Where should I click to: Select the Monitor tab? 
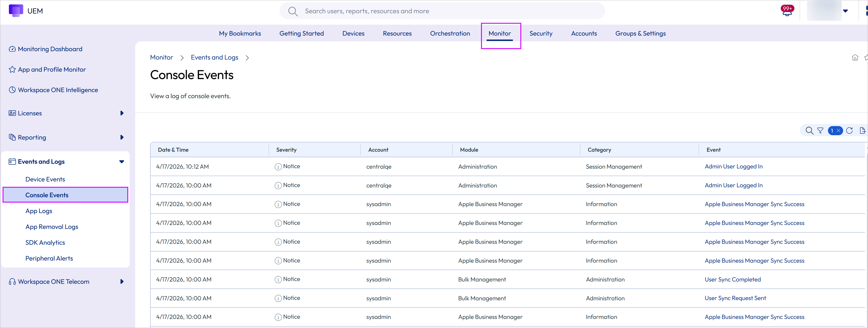pyautogui.click(x=499, y=33)
